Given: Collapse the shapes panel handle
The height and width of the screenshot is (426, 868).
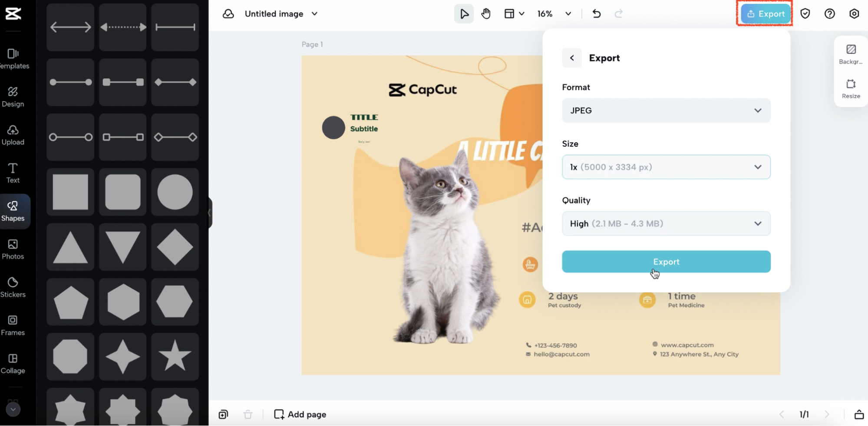Looking at the screenshot, I should tap(210, 213).
